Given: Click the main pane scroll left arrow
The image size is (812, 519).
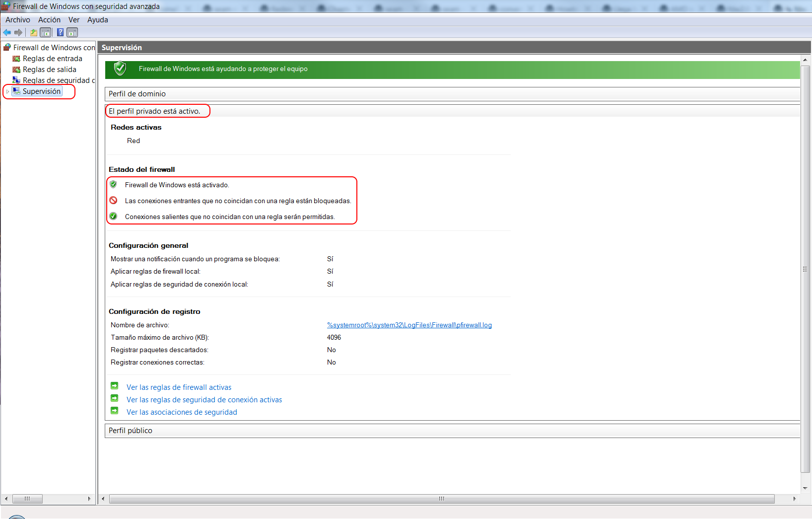Looking at the screenshot, I should [x=103, y=499].
